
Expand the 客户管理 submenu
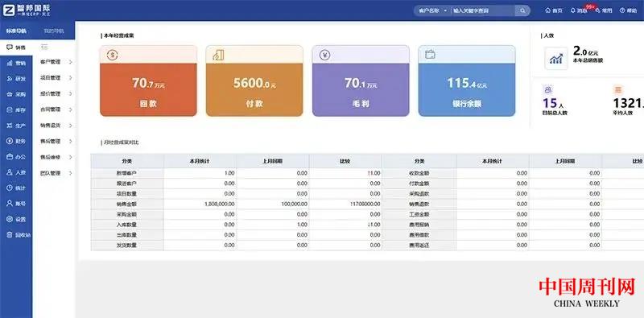56,62
